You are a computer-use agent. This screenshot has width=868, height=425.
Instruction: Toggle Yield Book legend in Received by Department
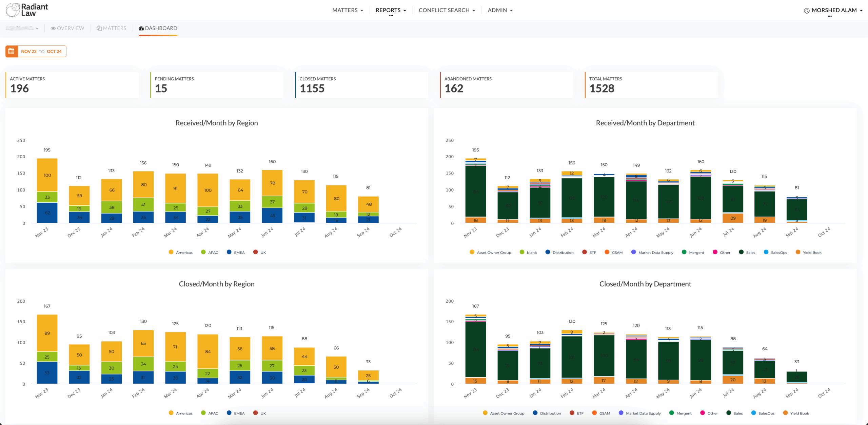pos(809,252)
